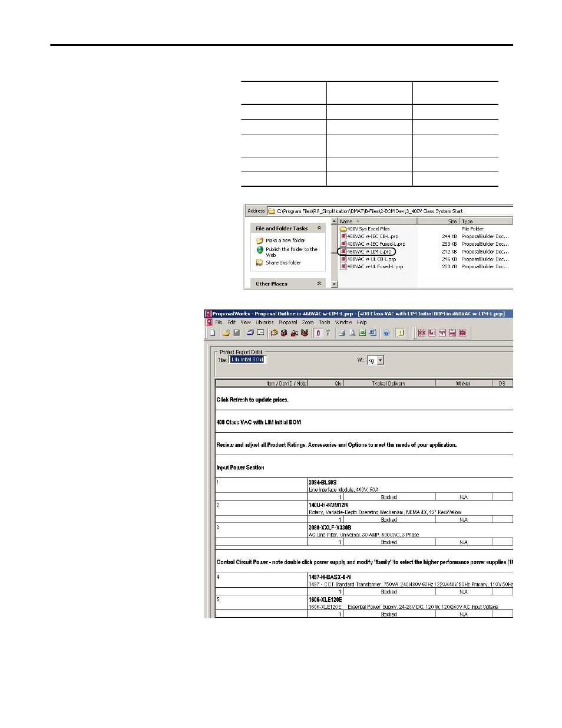Click the open red book toolbar icon
This screenshot has height=728, width=562.
(305, 333)
